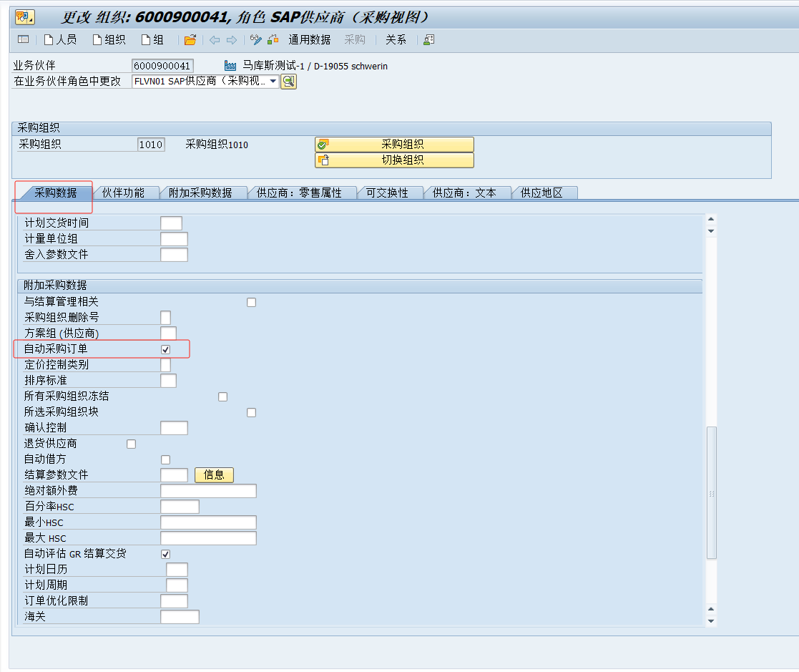
Task: Click bottom scroll-down arrow of panel
Action: pyautogui.click(x=711, y=621)
